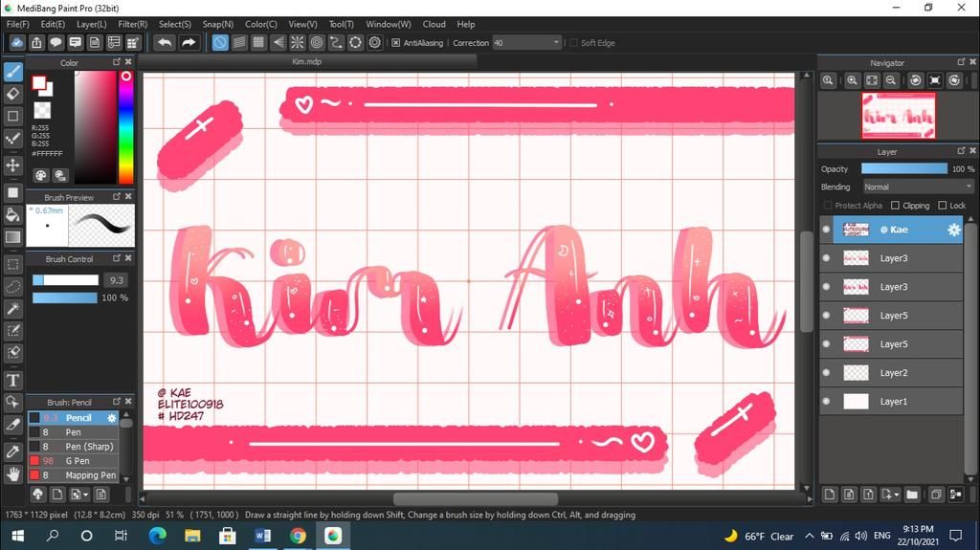Zoom out using Navigator magnifier minus

pos(891,80)
